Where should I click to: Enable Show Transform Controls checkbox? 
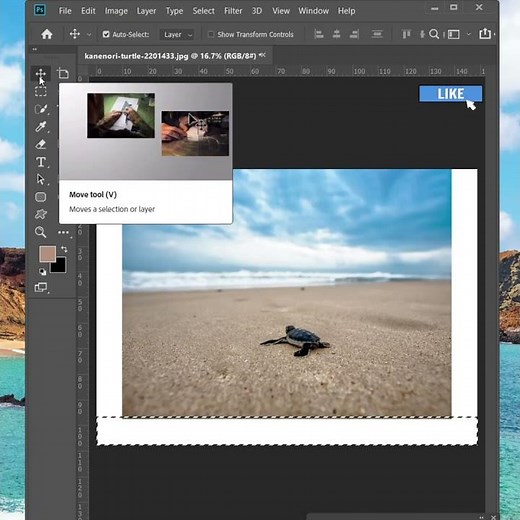[211, 34]
